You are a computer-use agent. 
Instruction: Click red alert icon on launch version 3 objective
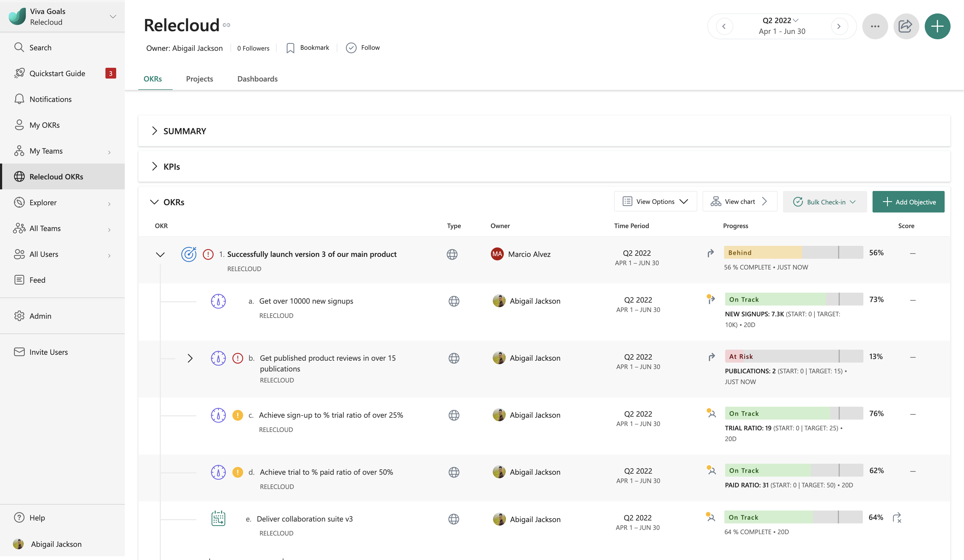208,254
